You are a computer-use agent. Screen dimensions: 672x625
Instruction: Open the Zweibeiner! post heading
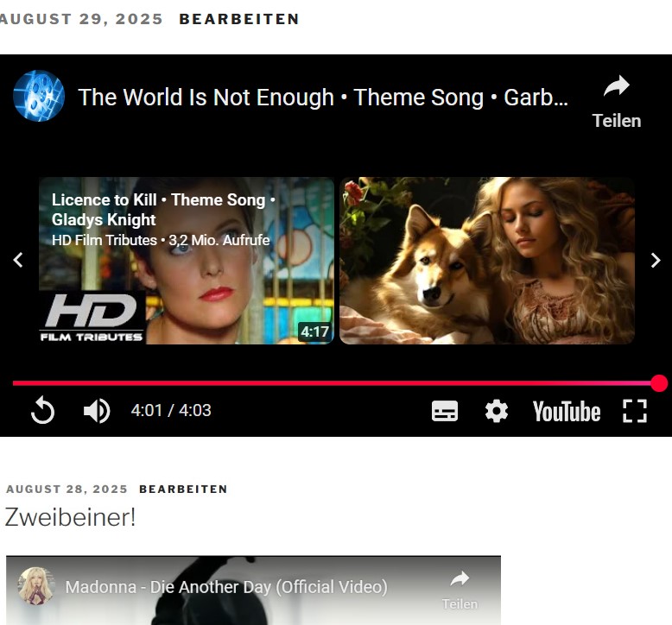click(x=70, y=517)
